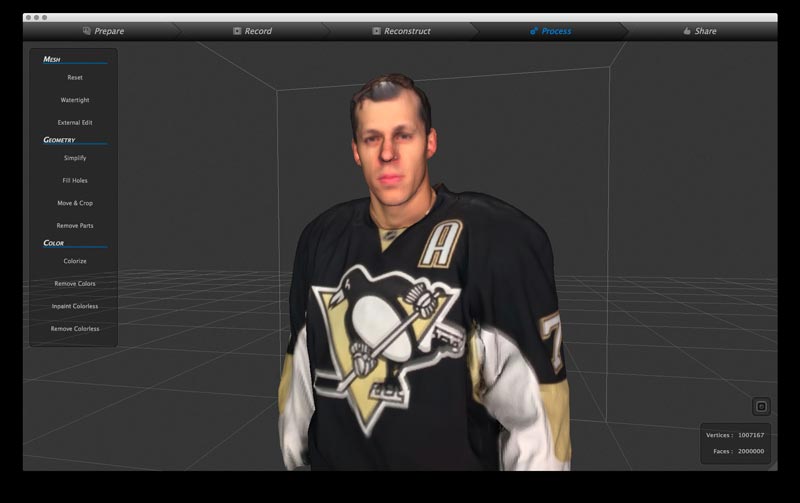The width and height of the screenshot is (800, 503).
Task: Click the Vertices count 1007167
Action: pos(751,435)
